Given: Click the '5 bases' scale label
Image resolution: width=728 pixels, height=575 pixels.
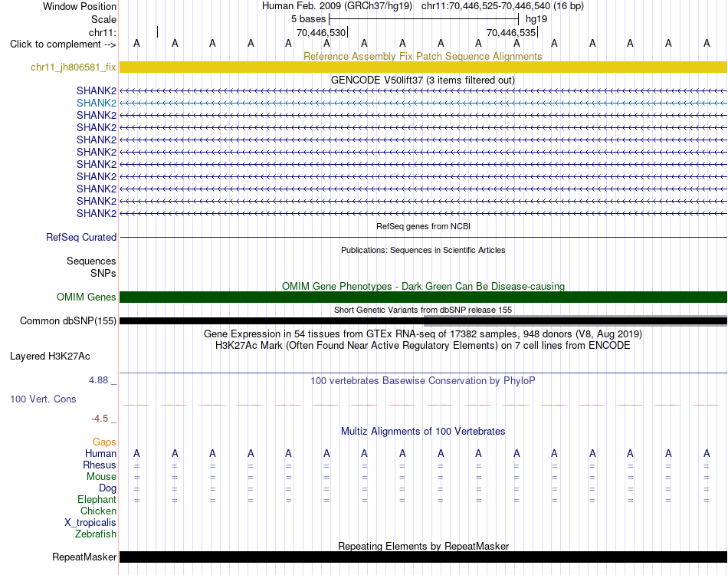Looking at the screenshot, I should tap(308, 19).
